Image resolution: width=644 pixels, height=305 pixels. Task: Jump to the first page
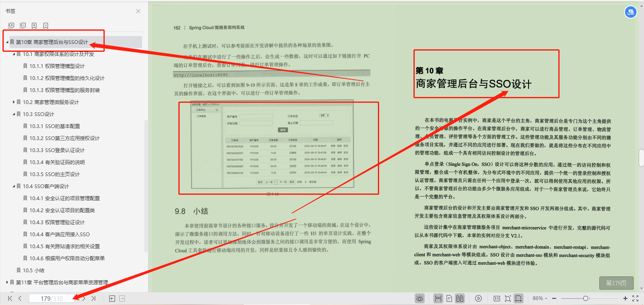click(10, 298)
